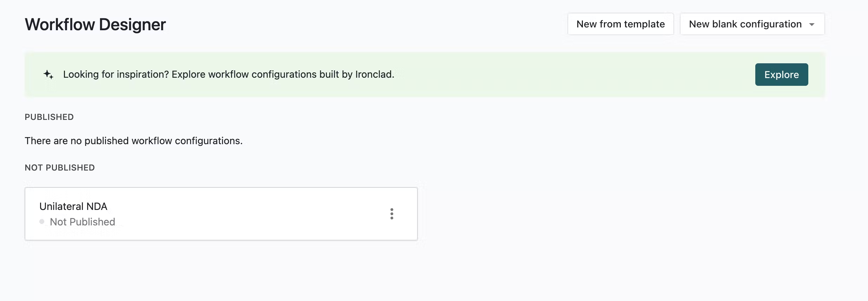Viewport: 868px width, 301px height.
Task: Open the Unilateral NDA three-dot options menu
Action: (392, 214)
